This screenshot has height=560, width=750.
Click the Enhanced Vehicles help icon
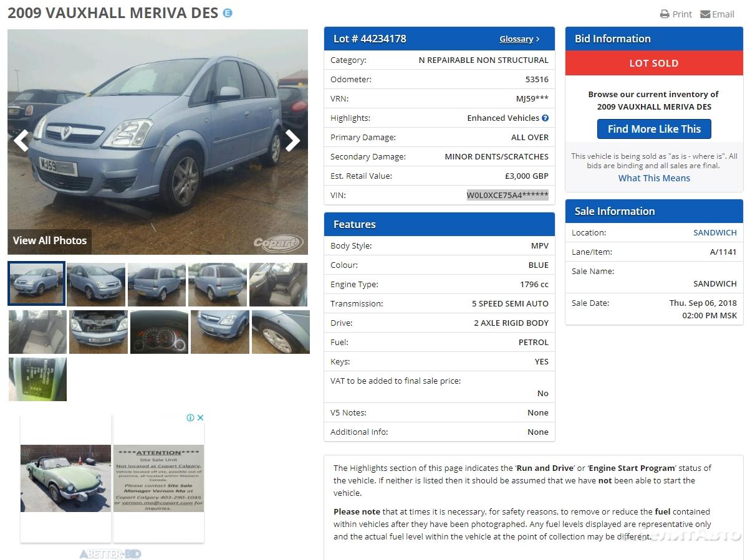pyautogui.click(x=545, y=118)
